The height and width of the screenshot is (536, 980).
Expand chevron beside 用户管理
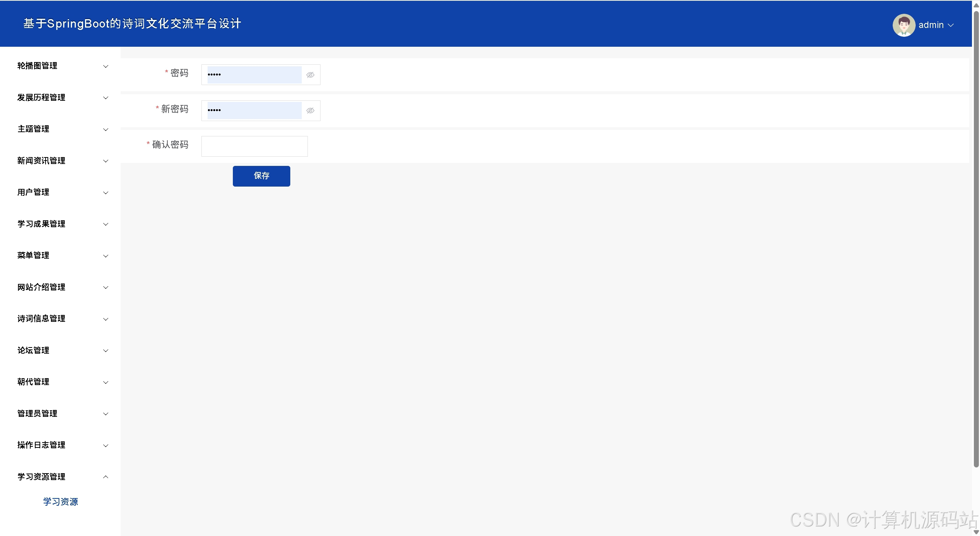(106, 193)
